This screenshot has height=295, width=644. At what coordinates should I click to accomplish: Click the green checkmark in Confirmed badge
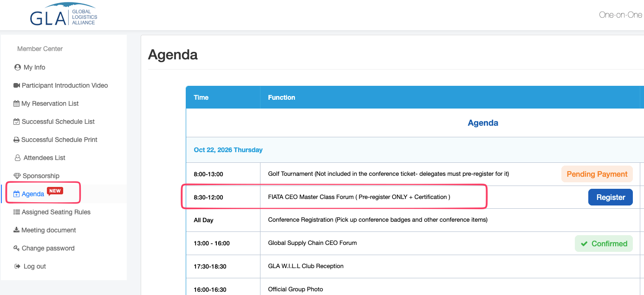tap(584, 244)
